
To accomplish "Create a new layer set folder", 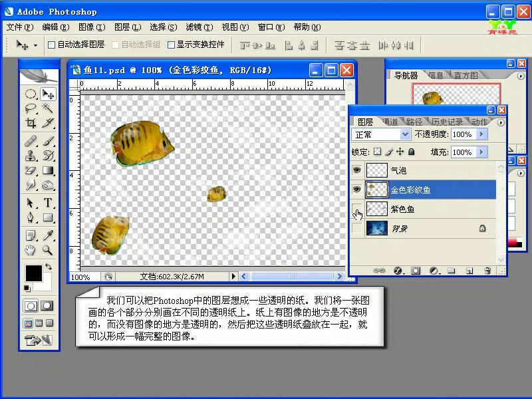I will click(452, 271).
